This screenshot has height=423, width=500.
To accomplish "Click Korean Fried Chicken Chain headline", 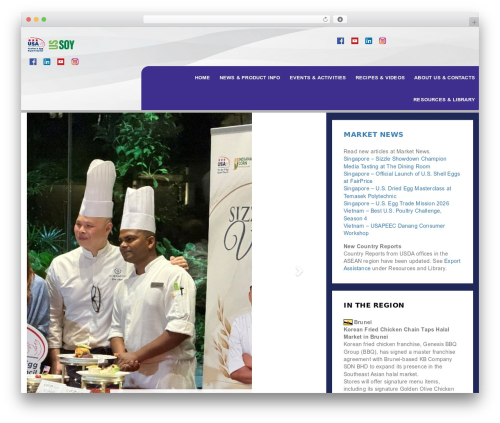I will tap(396, 333).
